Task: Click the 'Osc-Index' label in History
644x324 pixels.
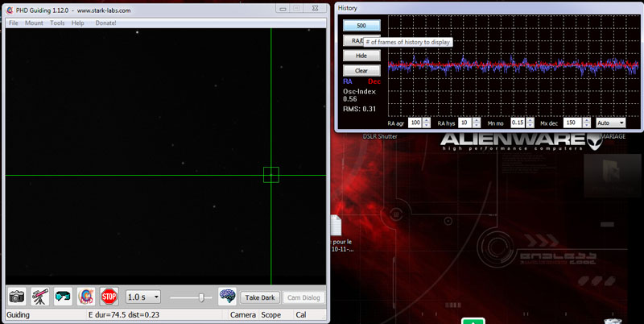Action: (x=359, y=91)
